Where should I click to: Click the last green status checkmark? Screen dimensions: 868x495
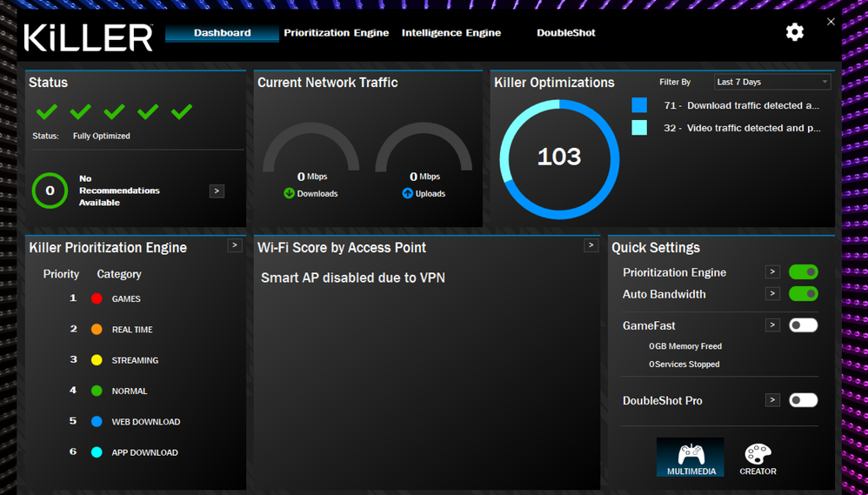coord(182,112)
